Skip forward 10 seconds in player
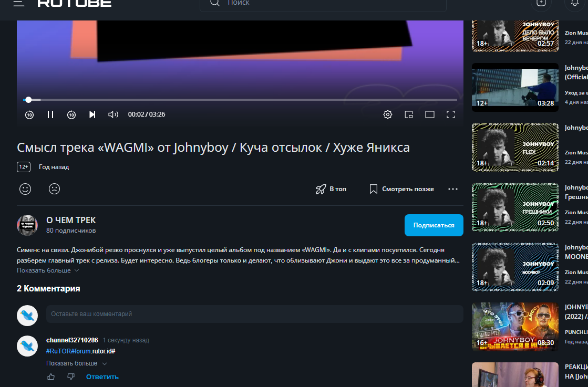This screenshot has width=588, height=387. [x=71, y=114]
